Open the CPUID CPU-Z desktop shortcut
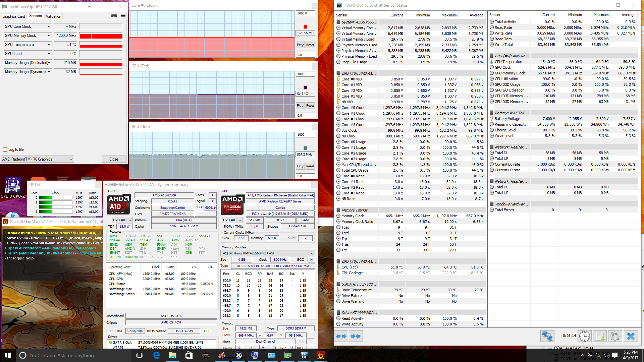This screenshot has width=644, height=362. 13,188
